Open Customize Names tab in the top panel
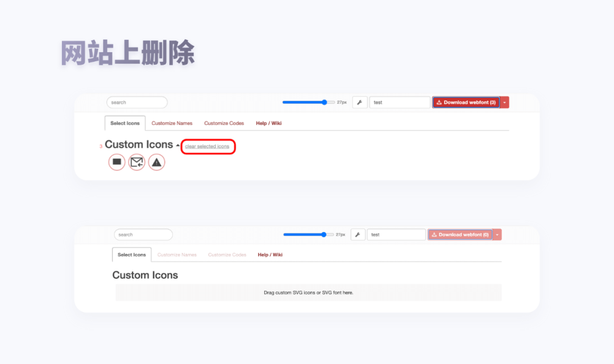The image size is (614, 364). pyautogui.click(x=172, y=123)
